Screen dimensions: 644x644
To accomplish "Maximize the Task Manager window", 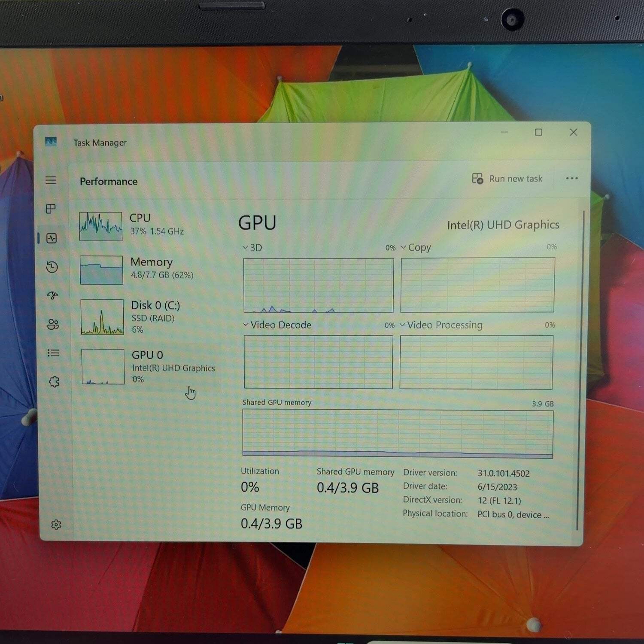I will click(x=538, y=132).
